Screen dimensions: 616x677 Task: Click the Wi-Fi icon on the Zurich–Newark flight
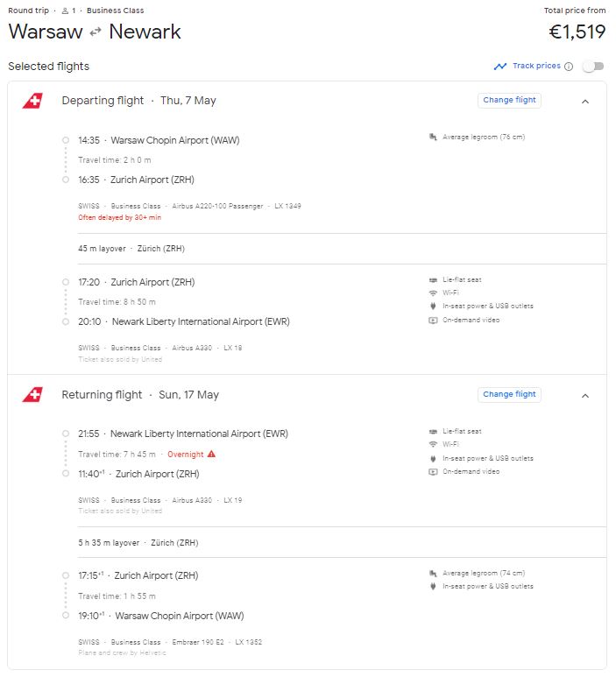pos(433,293)
